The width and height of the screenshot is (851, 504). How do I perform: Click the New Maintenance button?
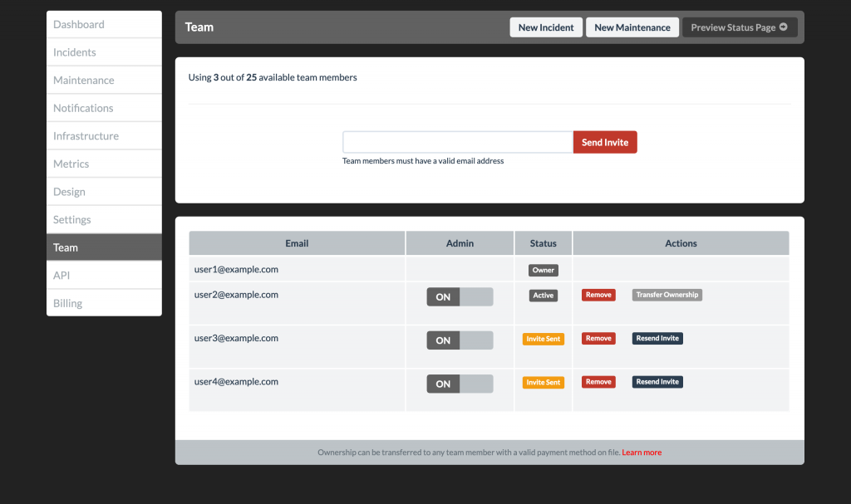click(632, 27)
